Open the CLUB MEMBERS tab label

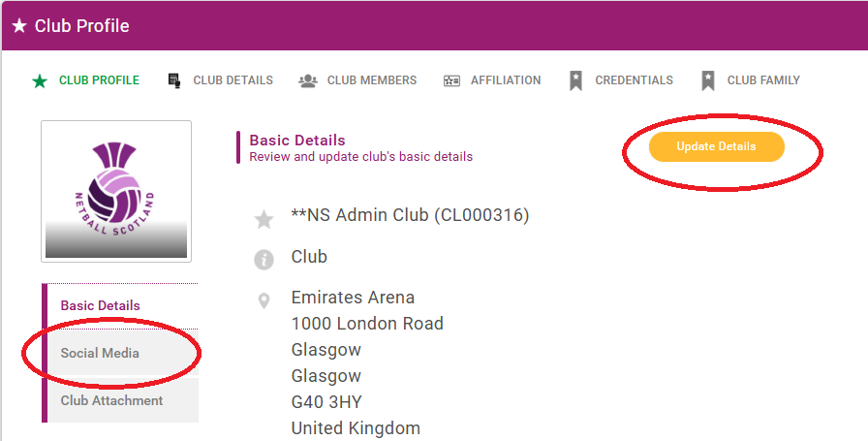coord(372,80)
